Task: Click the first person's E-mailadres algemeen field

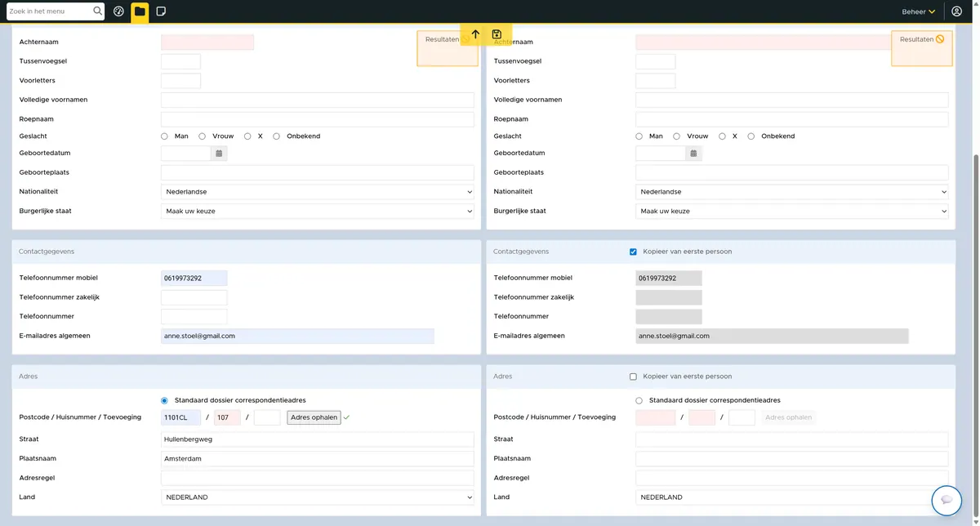Action: [x=297, y=336]
